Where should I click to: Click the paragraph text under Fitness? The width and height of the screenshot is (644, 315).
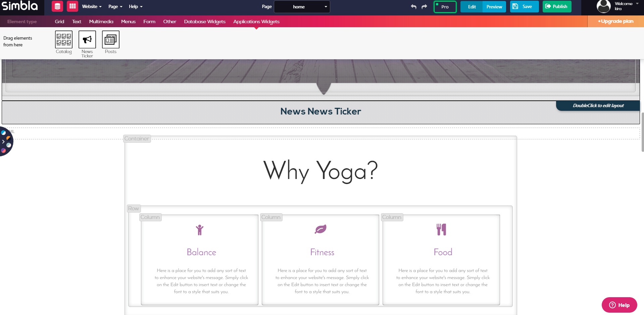[x=322, y=281]
